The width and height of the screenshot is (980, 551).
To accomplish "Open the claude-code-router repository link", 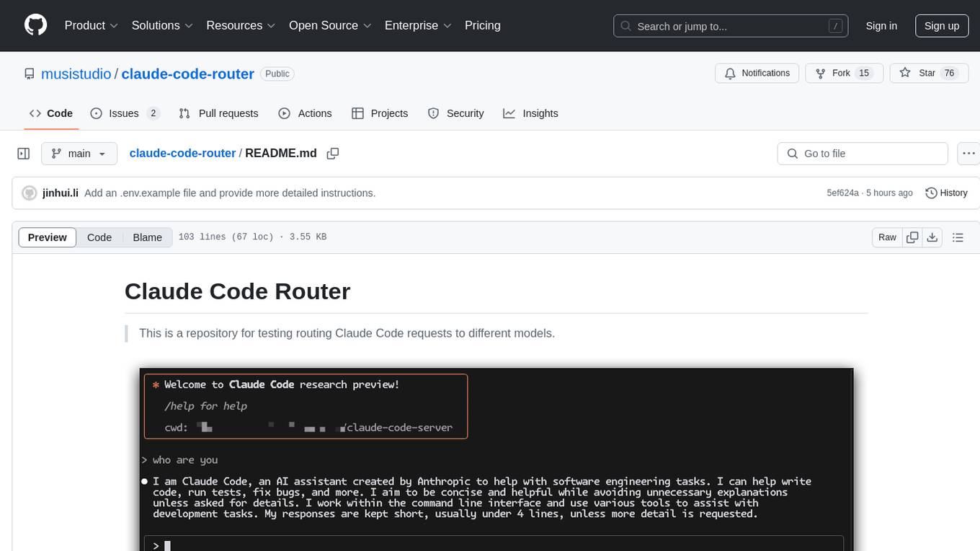I will coord(187,74).
